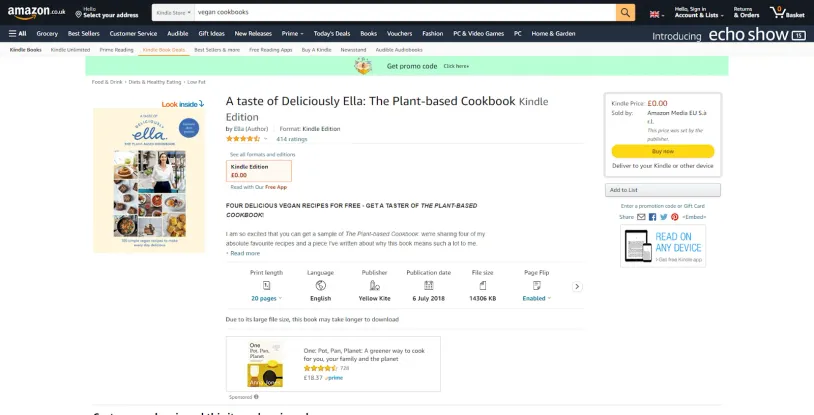Screen dimensions: 814x415
Task: Click the Amazon.co.uk logo
Action: [x=37, y=12]
